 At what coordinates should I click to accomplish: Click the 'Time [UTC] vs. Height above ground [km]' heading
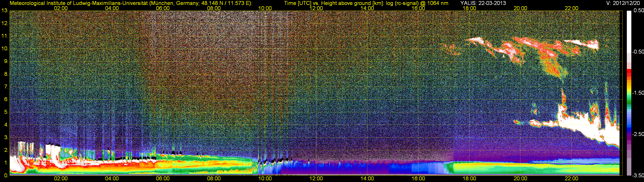point(333,3)
